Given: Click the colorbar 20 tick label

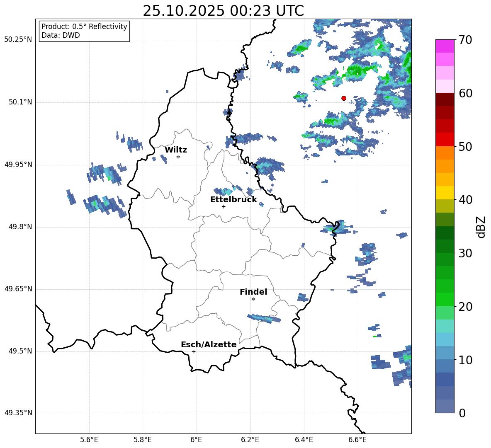Looking at the screenshot, I should 465,307.
